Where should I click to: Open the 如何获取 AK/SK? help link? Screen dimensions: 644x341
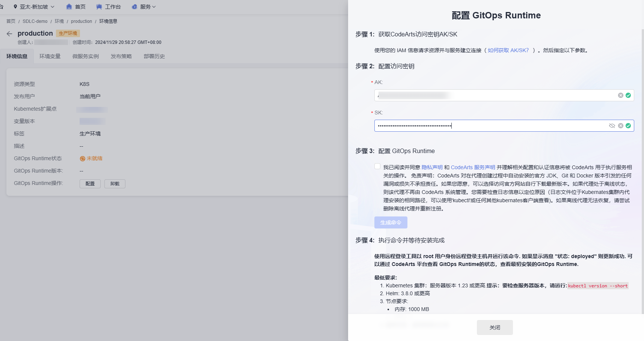pyautogui.click(x=508, y=50)
